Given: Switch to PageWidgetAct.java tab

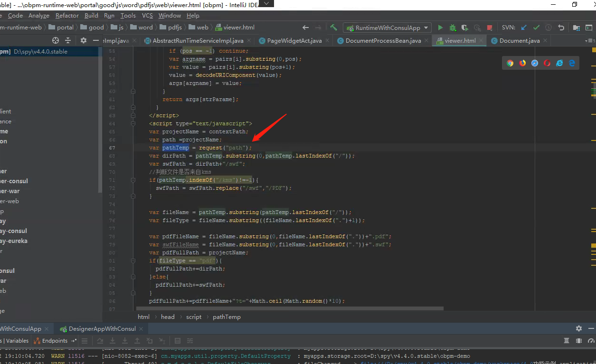Looking at the screenshot, I should click(294, 40).
